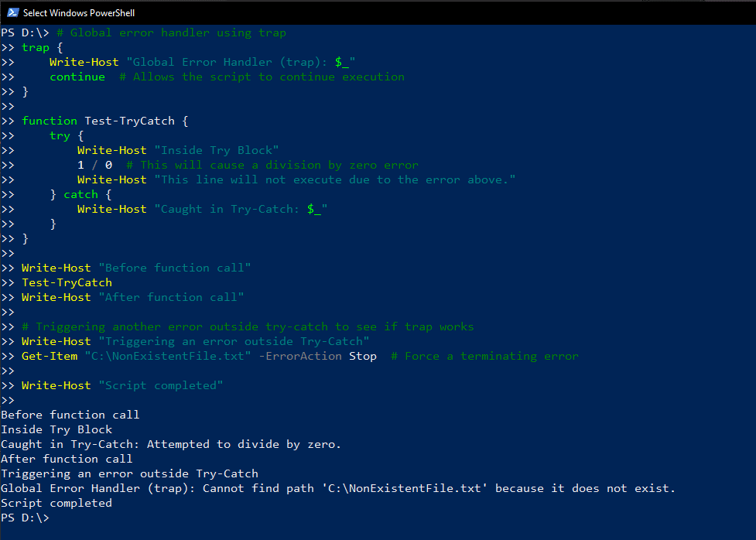Click the 'Test-TryCatch' function call line

pyautogui.click(x=67, y=283)
